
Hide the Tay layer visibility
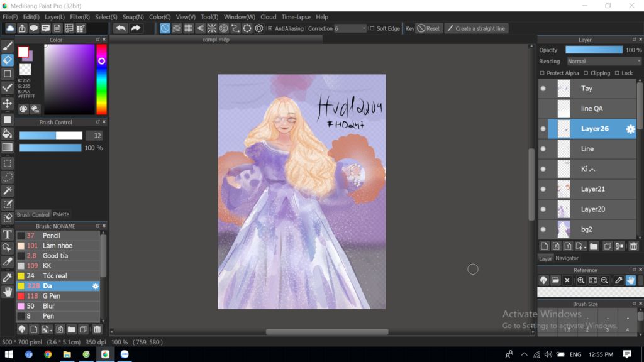coord(543,89)
